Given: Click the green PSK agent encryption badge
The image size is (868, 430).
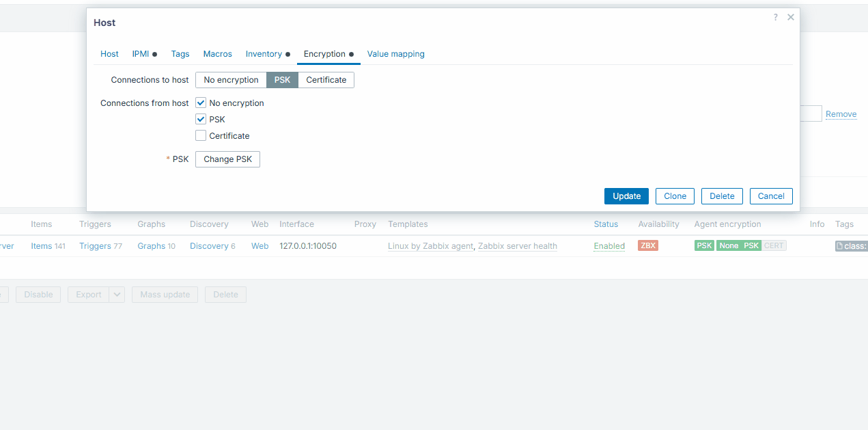Looking at the screenshot, I should 704,245.
